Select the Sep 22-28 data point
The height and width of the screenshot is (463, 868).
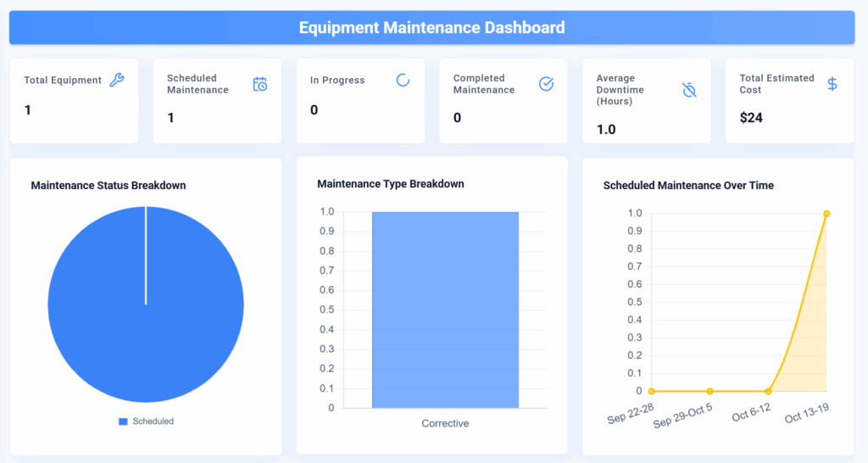pos(652,391)
